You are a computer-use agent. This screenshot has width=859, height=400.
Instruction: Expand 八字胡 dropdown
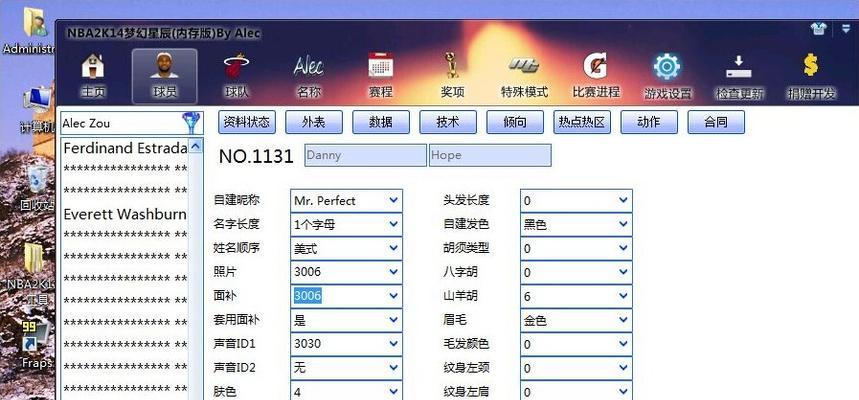tap(623, 272)
